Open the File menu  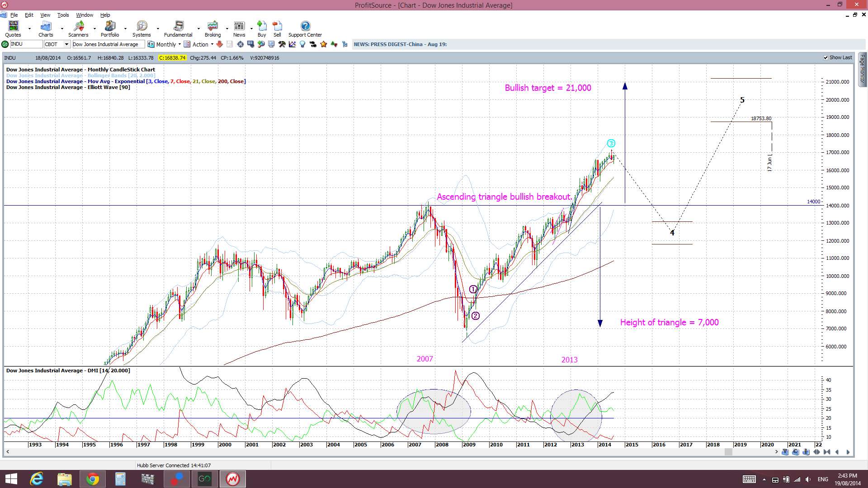coord(14,15)
